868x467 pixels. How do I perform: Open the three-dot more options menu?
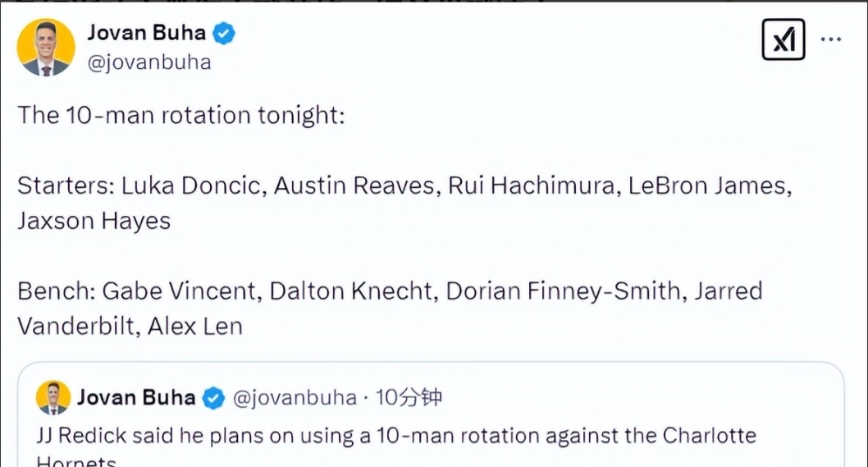click(x=831, y=39)
